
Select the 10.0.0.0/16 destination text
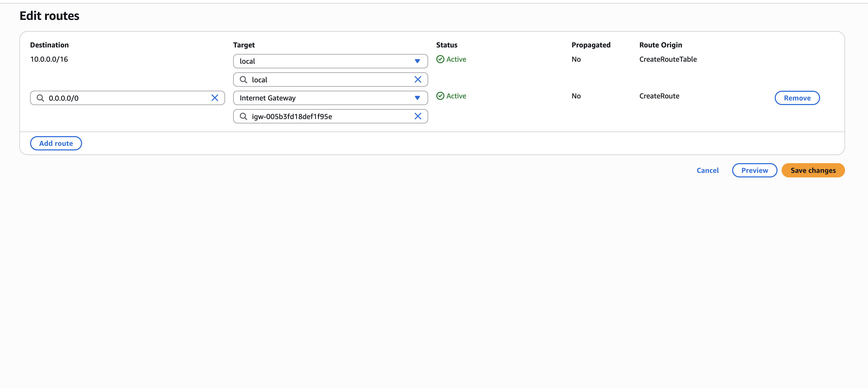tap(49, 59)
